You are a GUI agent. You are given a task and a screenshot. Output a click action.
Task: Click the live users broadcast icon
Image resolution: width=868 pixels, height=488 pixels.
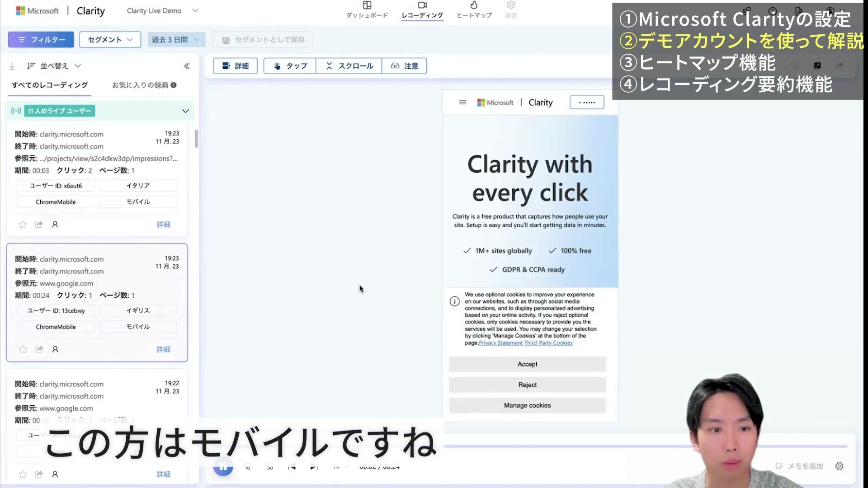[16, 111]
